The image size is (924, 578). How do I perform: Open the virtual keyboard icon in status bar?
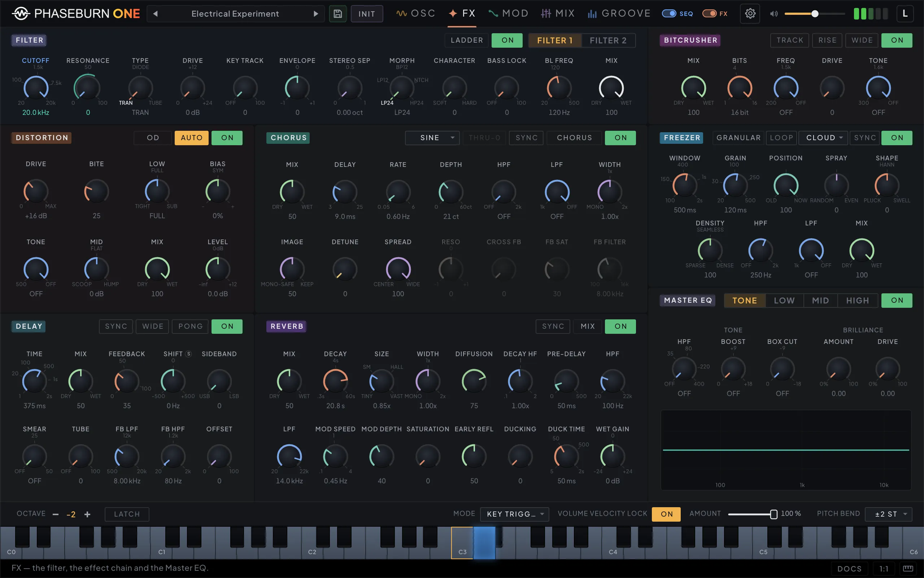coord(908,569)
